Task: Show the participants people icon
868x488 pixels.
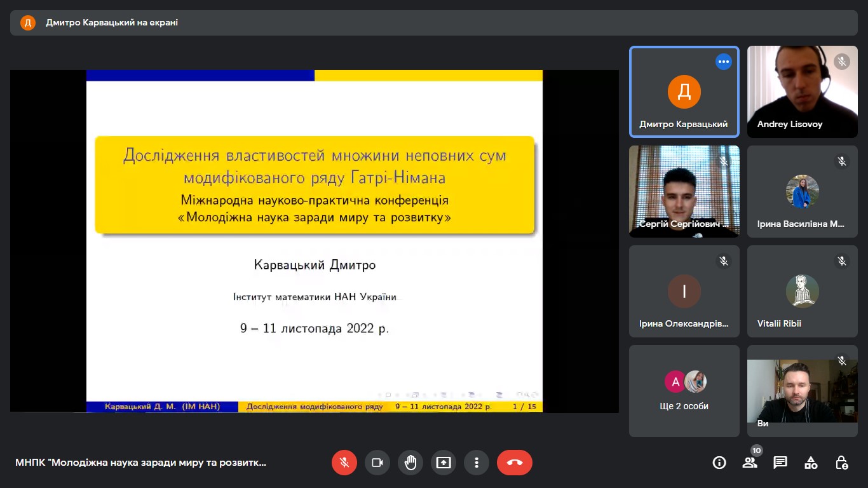Action: (750, 463)
